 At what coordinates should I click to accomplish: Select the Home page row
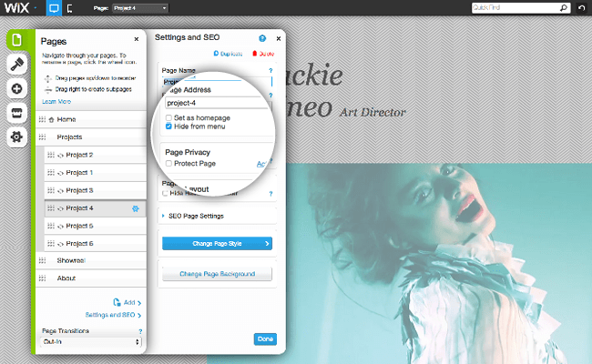click(x=91, y=119)
